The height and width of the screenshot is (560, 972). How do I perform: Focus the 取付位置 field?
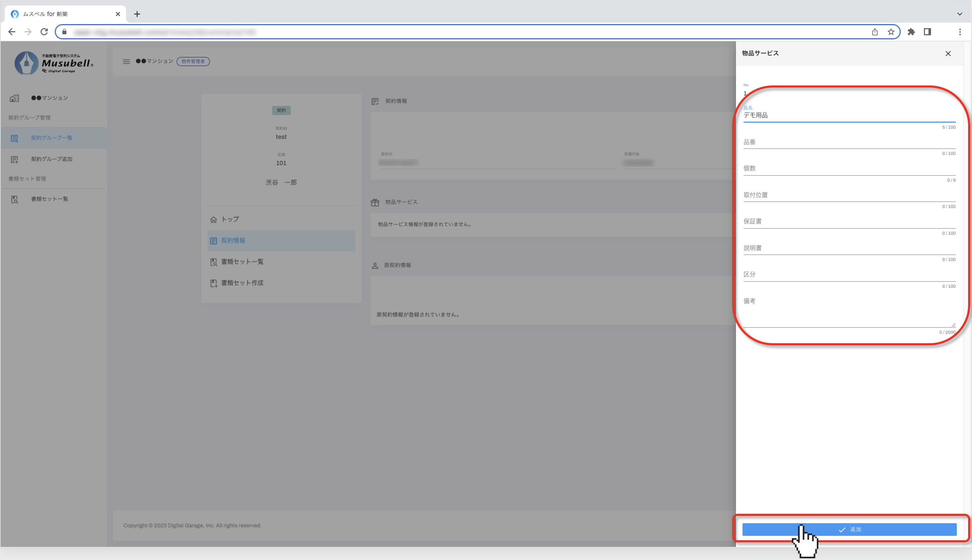pos(849,195)
